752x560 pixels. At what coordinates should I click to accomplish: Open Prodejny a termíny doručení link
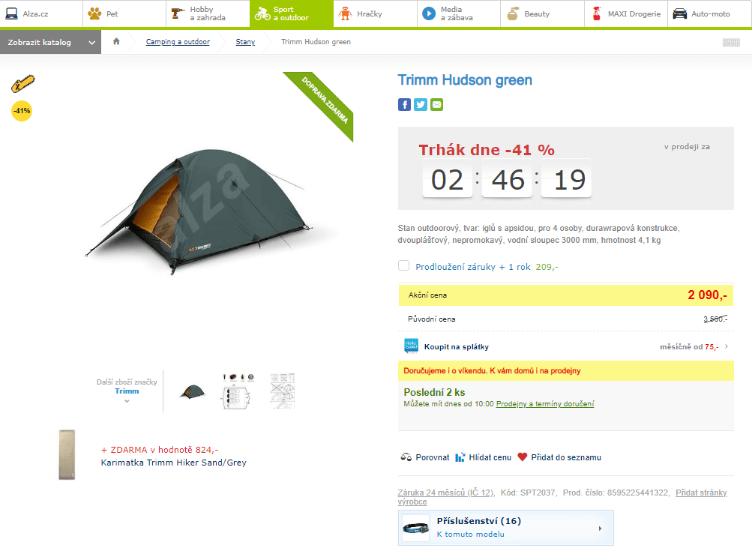pos(545,404)
